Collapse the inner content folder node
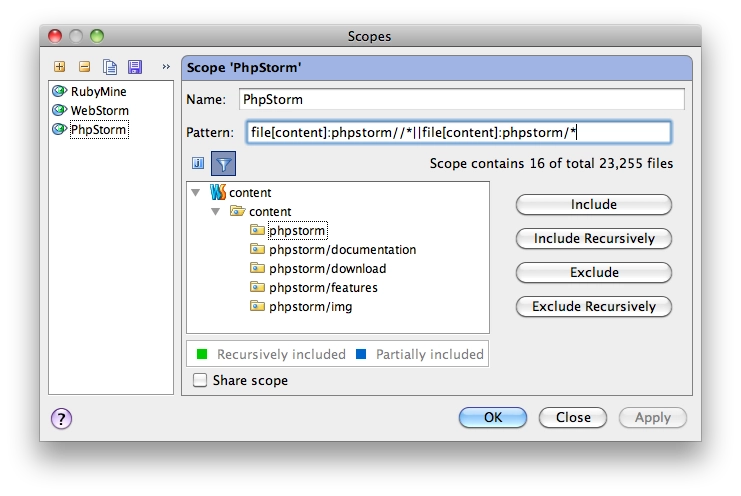The image size is (741, 496). click(x=215, y=212)
